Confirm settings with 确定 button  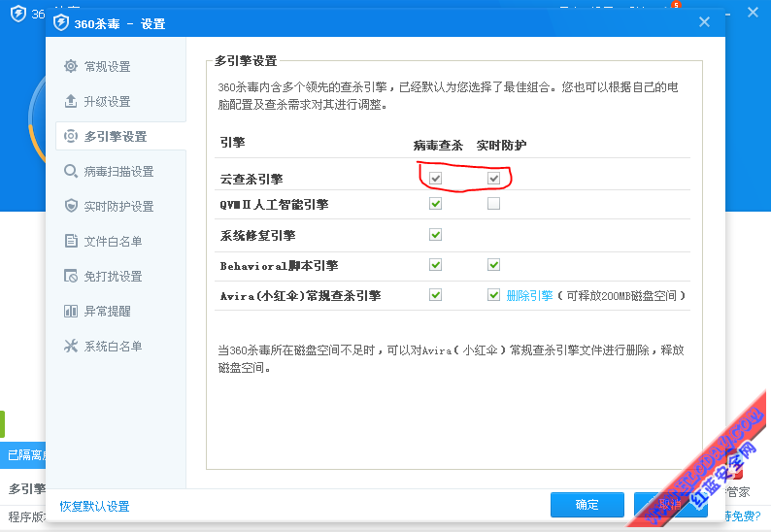click(x=587, y=505)
